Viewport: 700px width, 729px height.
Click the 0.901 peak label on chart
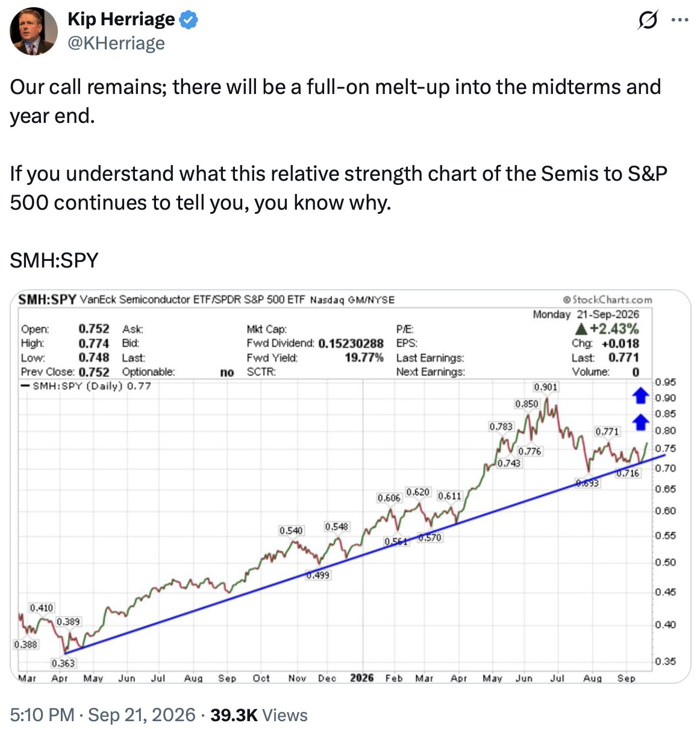point(546,387)
